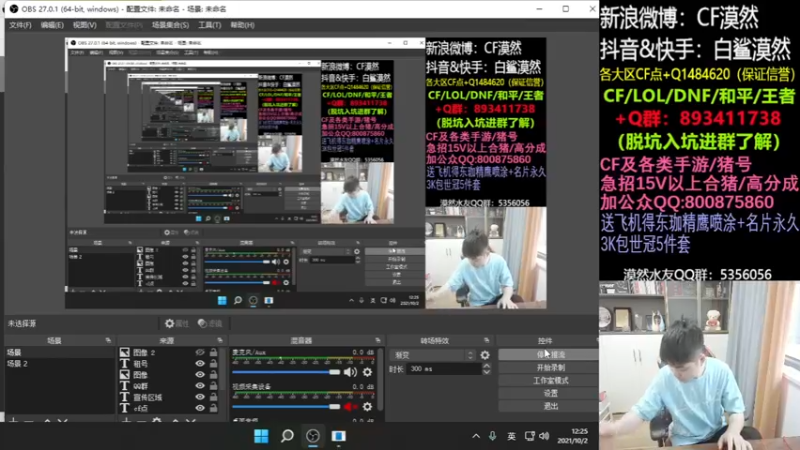The width and height of the screenshot is (800, 450).
Task: Pop out the Sources (来源) dock
Action: (220, 340)
